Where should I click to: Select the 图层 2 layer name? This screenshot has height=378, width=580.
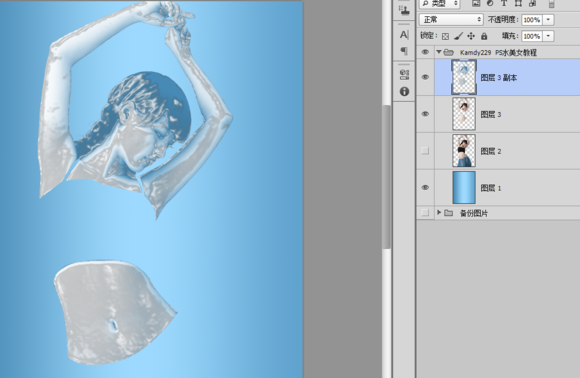490,151
